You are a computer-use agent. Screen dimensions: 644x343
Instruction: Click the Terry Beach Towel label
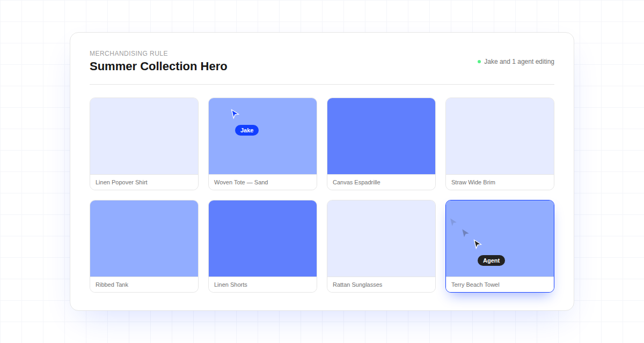(475, 285)
